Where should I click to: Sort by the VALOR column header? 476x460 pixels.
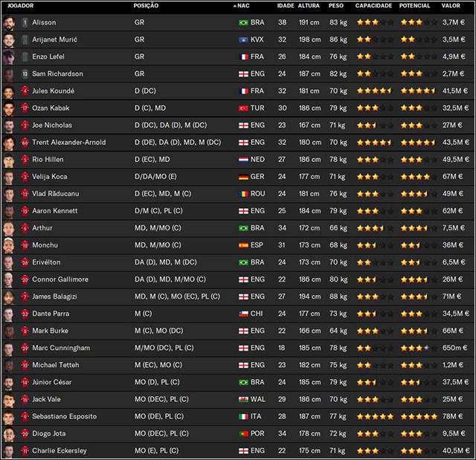tap(451, 6)
